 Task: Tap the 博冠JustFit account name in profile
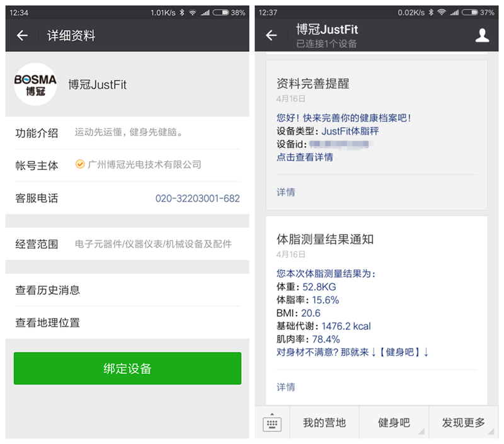pos(98,85)
